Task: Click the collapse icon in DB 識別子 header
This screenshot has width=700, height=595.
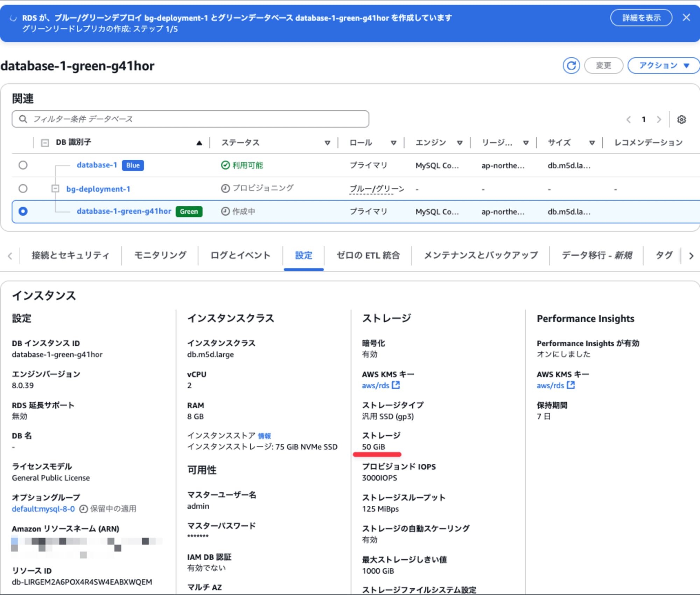Action: [x=45, y=143]
